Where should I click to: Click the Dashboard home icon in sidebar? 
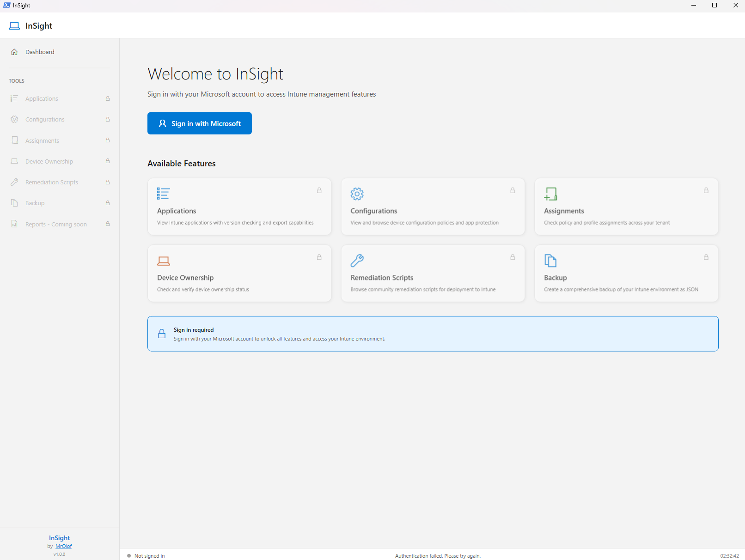point(14,52)
